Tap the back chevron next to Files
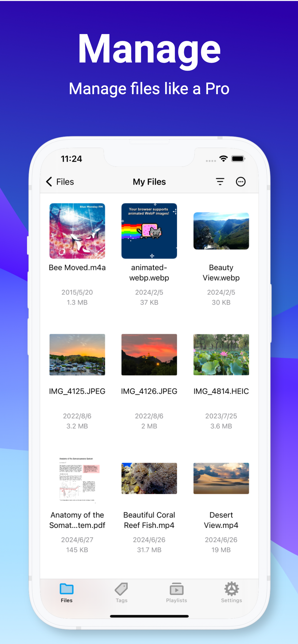 click(49, 182)
